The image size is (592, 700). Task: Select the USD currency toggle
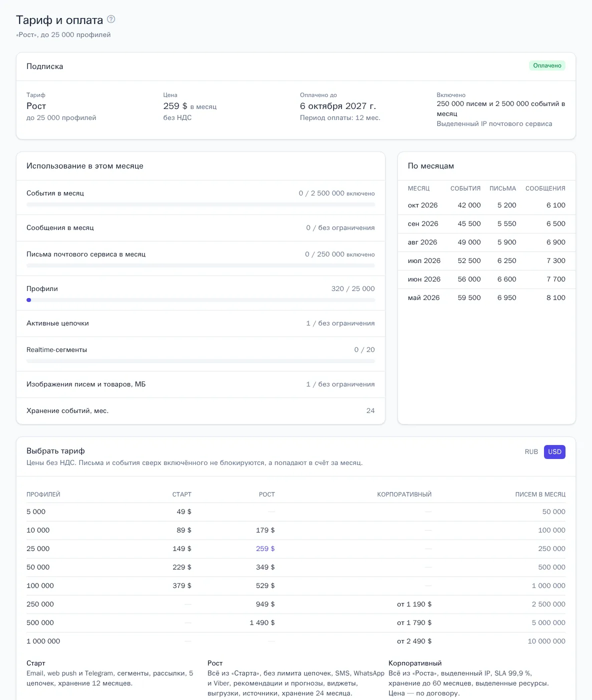554,451
